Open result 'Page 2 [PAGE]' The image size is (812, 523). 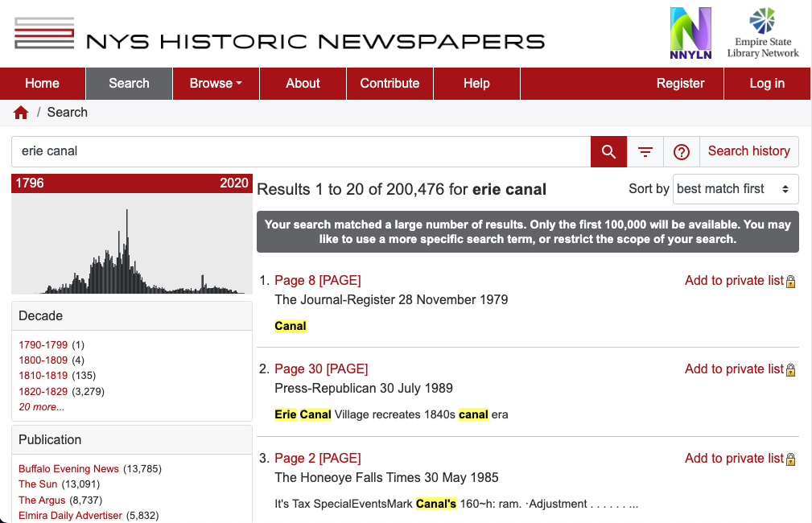317,459
